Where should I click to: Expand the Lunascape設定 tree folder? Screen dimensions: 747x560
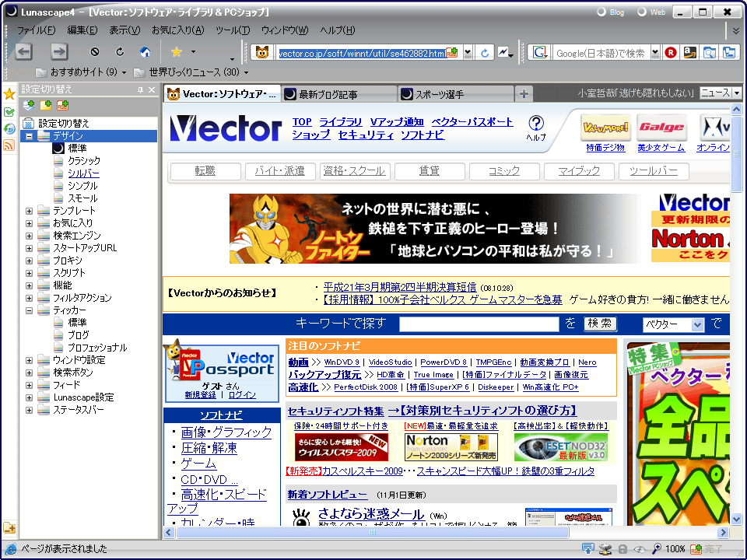pyautogui.click(x=29, y=397)
